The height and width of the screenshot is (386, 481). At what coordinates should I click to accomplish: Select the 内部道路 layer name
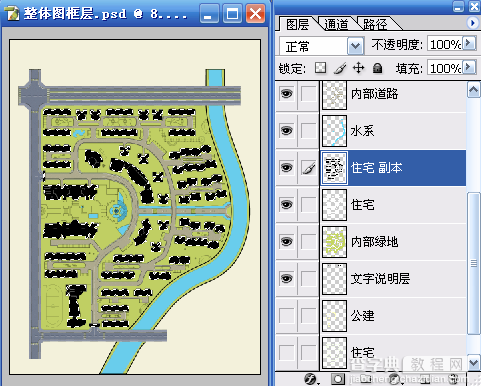375,94
